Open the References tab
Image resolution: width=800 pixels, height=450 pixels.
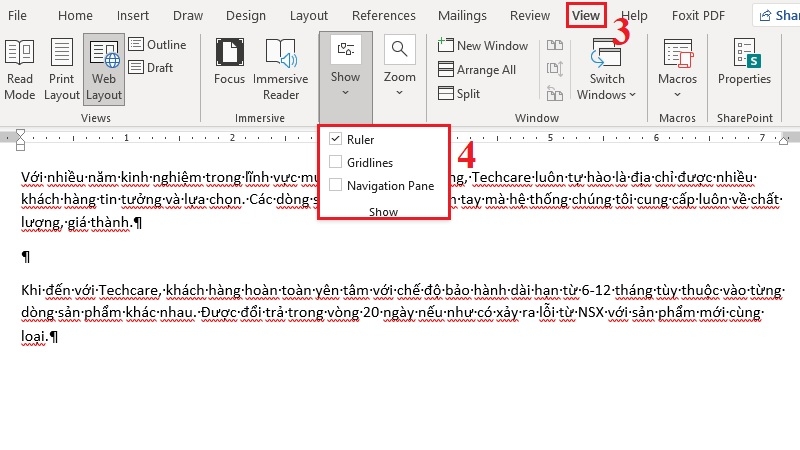384,16
